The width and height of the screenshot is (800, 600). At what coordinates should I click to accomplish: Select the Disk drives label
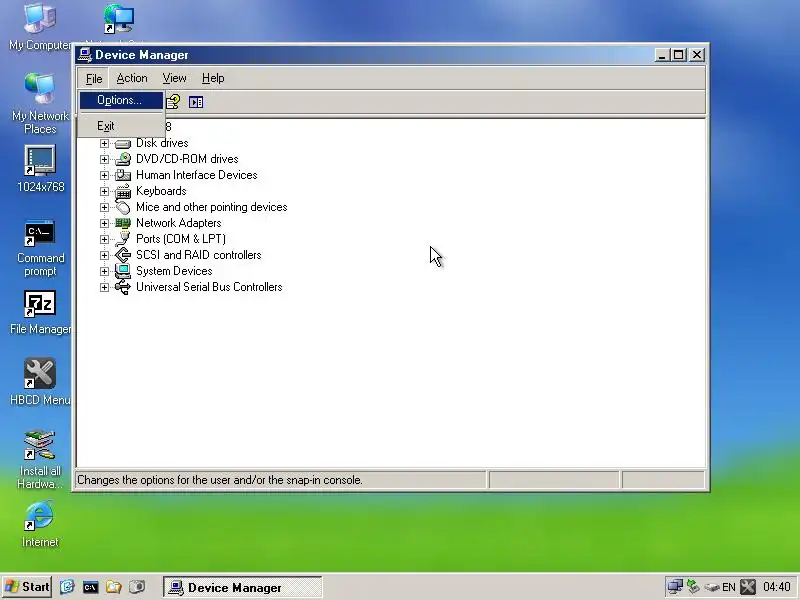click(162, 143)
